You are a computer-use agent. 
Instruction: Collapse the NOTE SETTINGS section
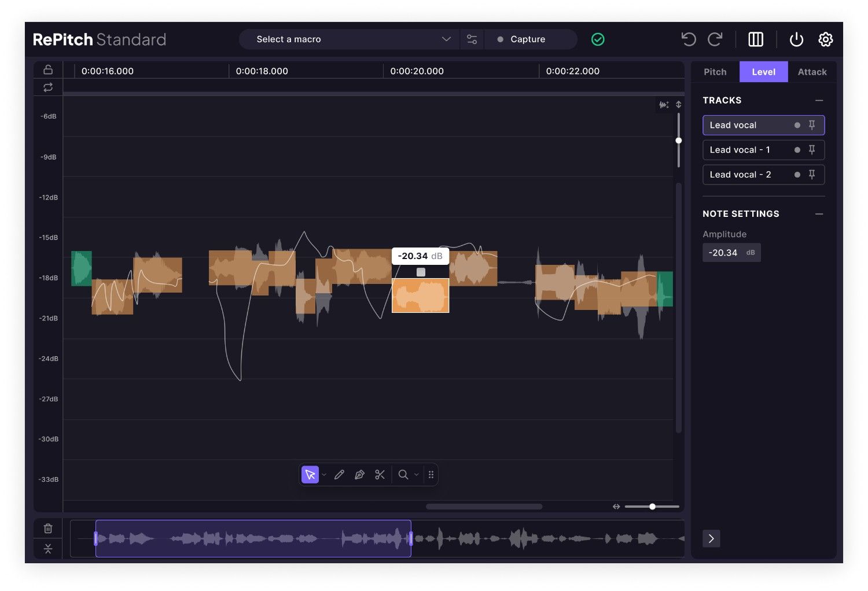(819, 213)
